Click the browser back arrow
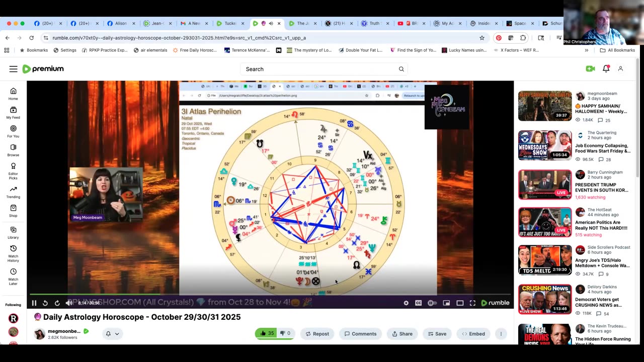This screenshot has height=362, width=644. pos(7,38)
